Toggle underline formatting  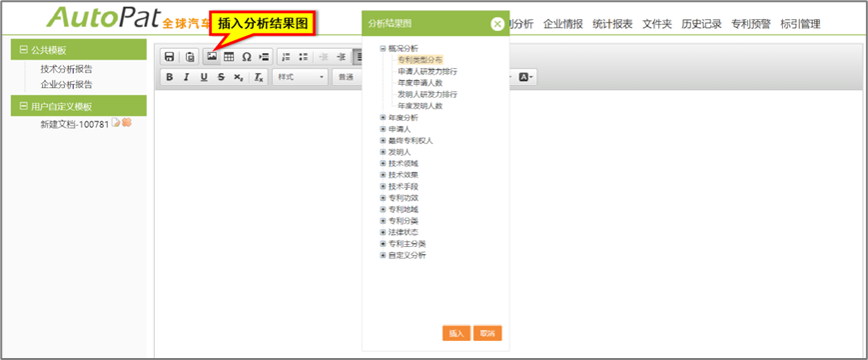pyautogui.click(x=204, y=77)
